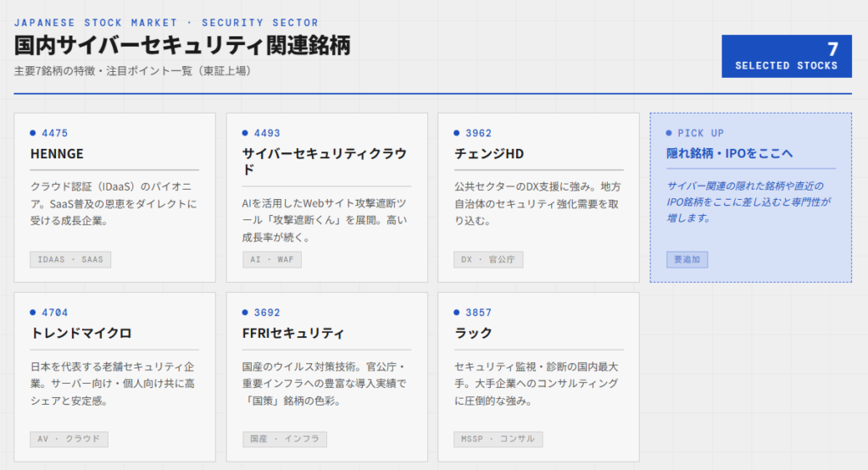Click the AV · クラウド tag
Screen dimensions: 868x470
tap(69, 439)
